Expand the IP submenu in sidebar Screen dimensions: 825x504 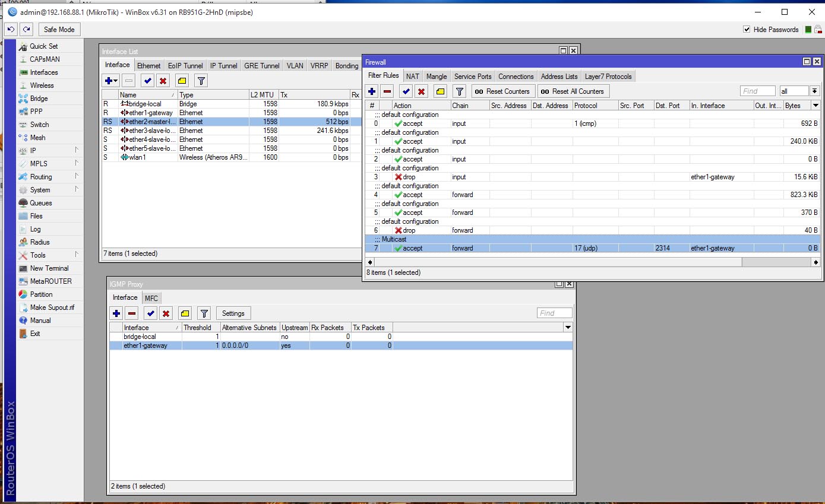77,151
